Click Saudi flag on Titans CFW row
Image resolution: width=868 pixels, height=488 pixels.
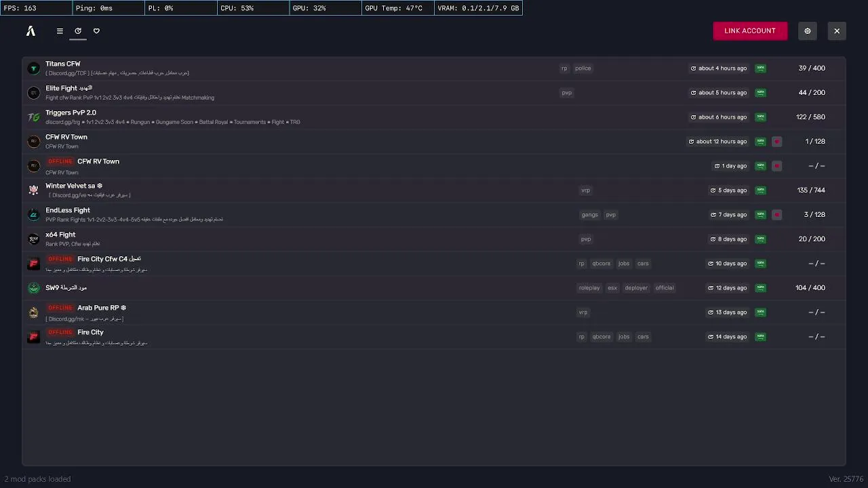pyautogui.click(x=761, y=68)
